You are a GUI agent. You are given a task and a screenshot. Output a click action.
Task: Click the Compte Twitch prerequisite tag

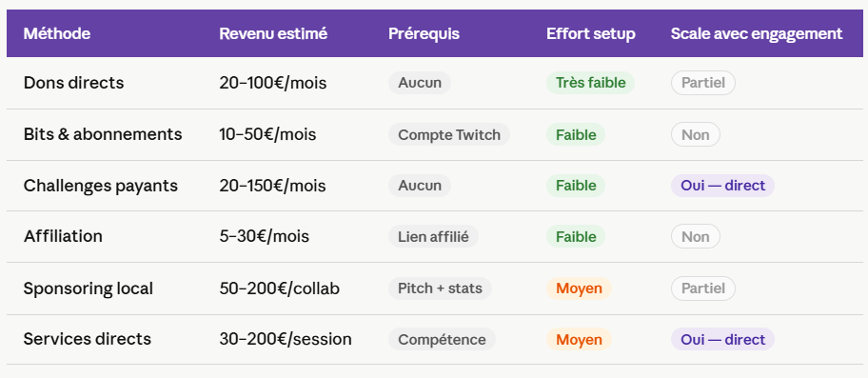(x=449, y=134)
